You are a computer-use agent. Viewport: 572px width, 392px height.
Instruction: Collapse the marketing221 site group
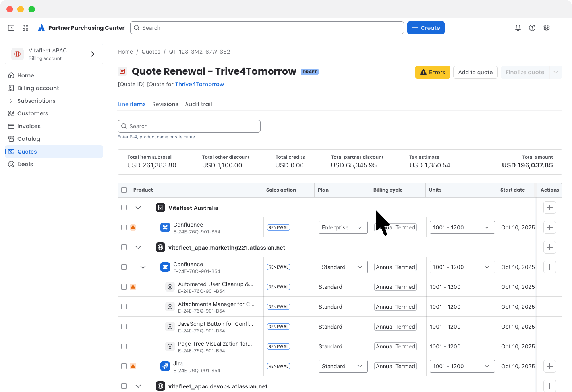[x=138, y=247]
